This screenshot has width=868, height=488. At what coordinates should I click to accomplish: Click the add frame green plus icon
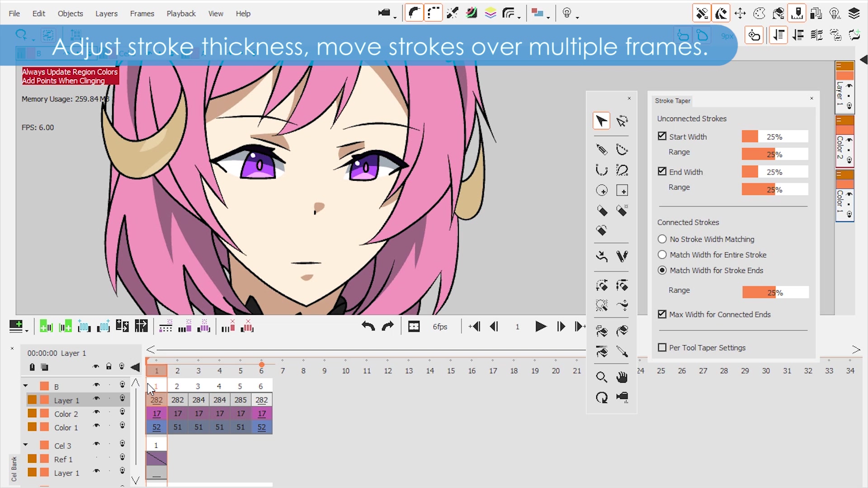[x=46, y=326]
